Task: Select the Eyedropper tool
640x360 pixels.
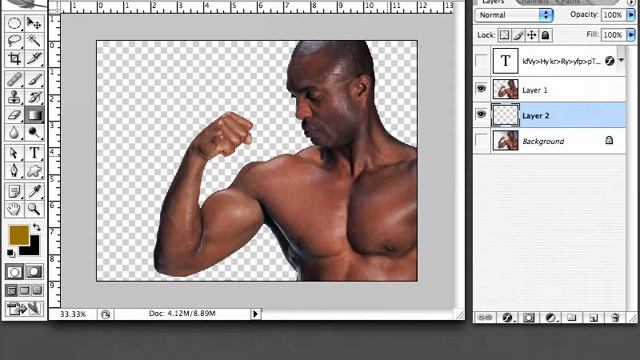Action: coord(34,191)
